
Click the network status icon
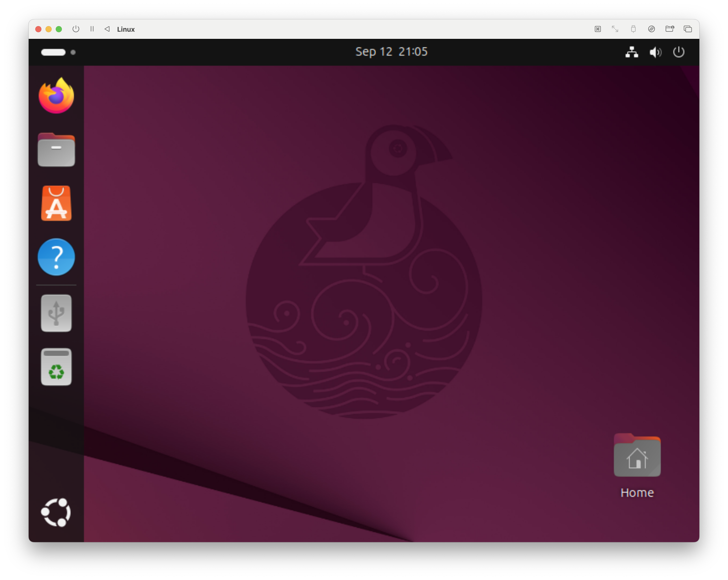[631, 52]
